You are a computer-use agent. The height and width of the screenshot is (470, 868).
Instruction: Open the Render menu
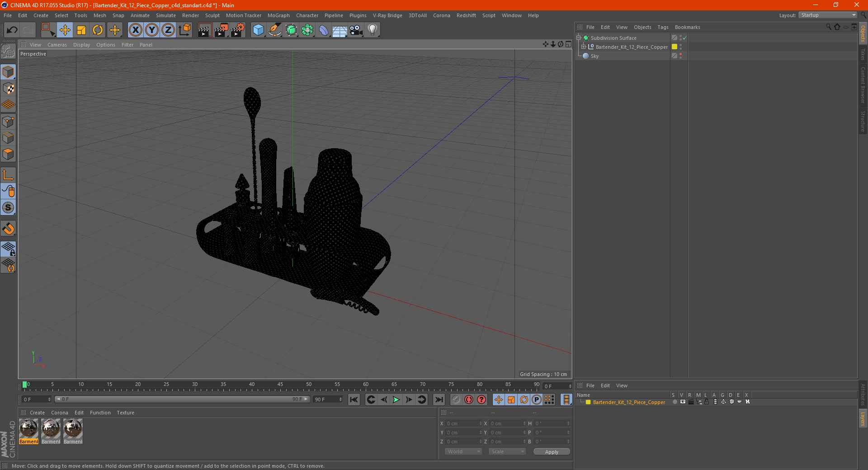pos(190,15)
